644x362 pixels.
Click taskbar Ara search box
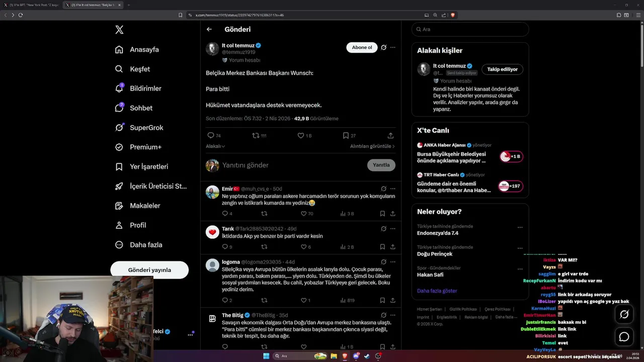[299, 356]
